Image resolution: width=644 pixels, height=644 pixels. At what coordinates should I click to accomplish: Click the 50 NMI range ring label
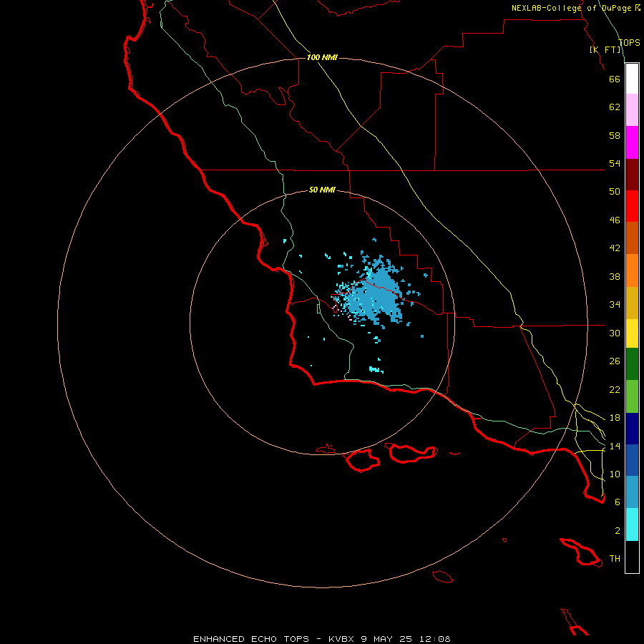322,190
